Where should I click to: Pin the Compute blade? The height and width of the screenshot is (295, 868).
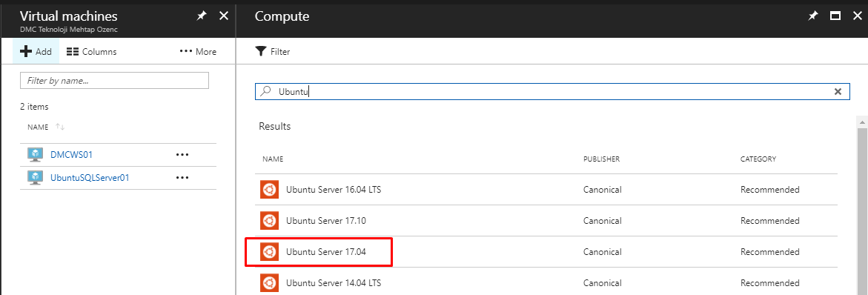coord(812,16)
